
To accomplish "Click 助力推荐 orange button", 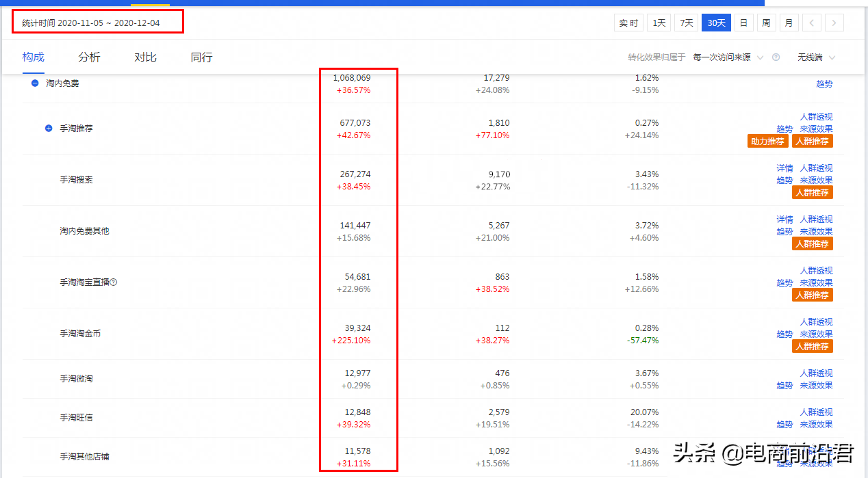I will [768, 142].
